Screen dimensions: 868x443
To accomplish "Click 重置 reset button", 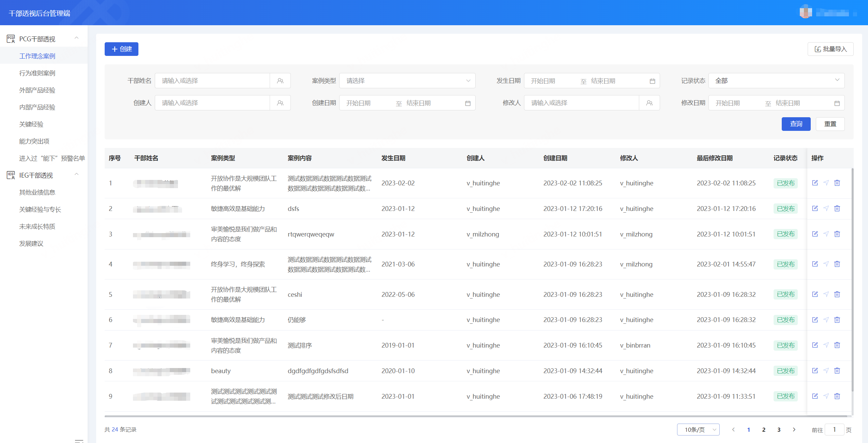I will (830, 124).
